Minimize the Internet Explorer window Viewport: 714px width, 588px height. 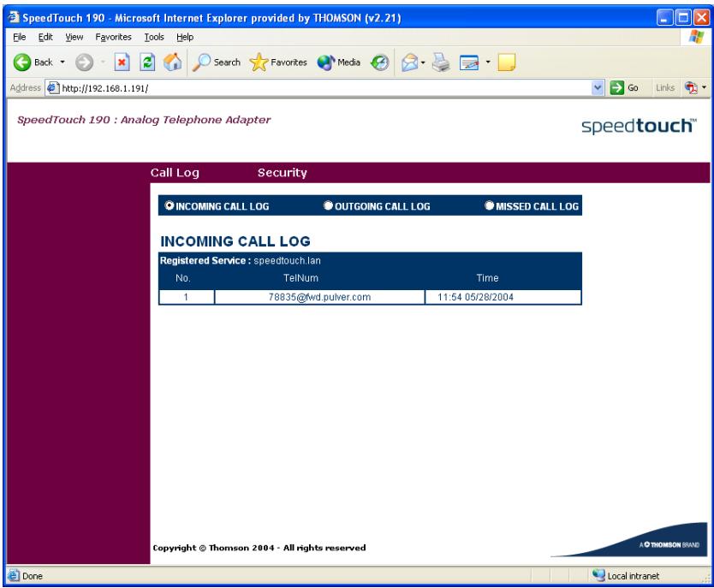pyautogui.click(x=665, y=18)
